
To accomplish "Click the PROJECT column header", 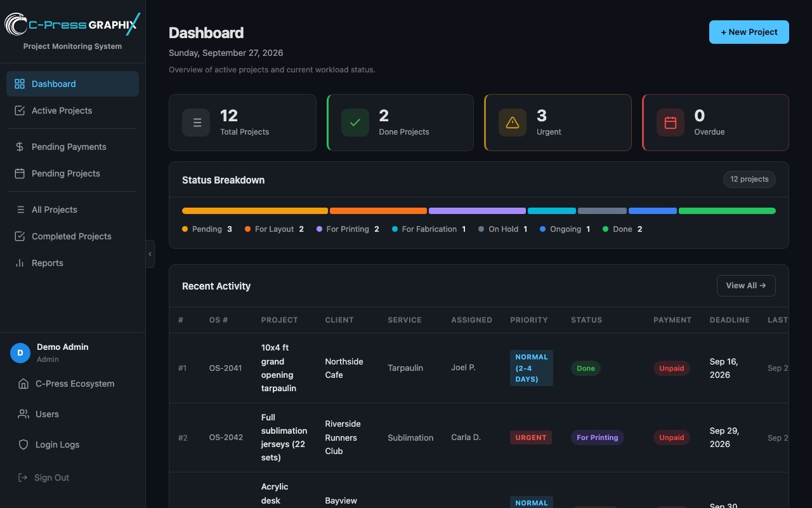I will tap(279, 320).
